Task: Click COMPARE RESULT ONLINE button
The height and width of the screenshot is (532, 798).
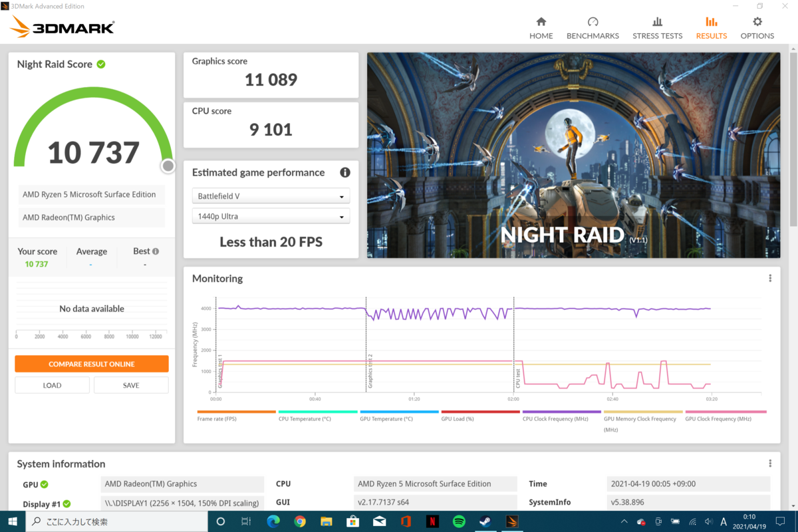Action: [92, 364]
